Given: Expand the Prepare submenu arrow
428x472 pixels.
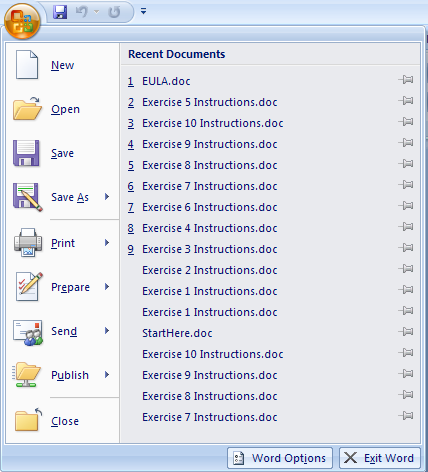Looking at the screenshot, I should [x=107, y=287].
